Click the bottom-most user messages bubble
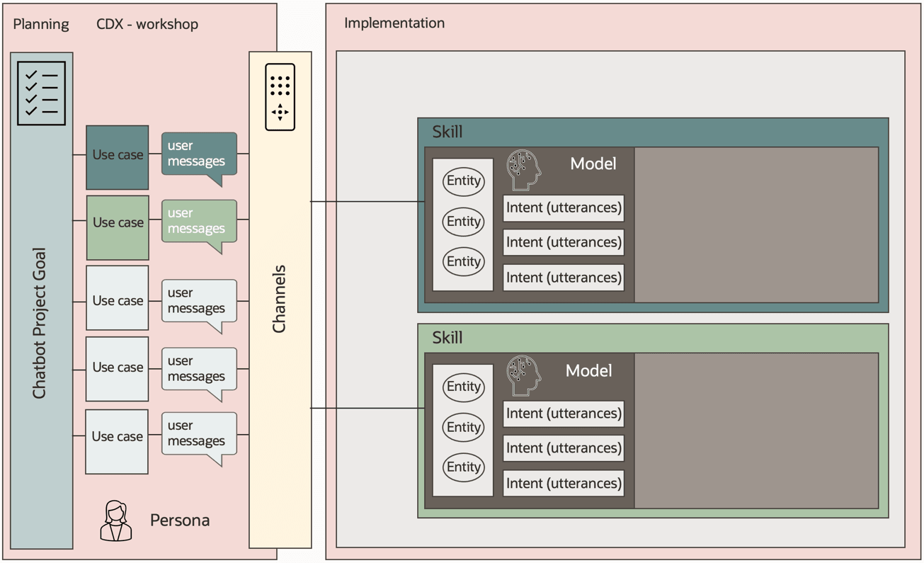924x563 pixels. (x=198, y=433)
